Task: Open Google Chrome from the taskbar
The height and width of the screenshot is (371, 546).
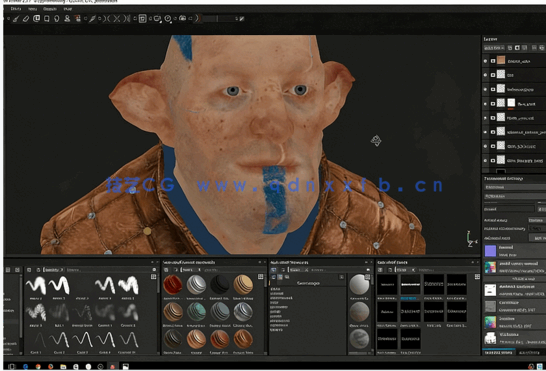Action: [x=38, y=366]
